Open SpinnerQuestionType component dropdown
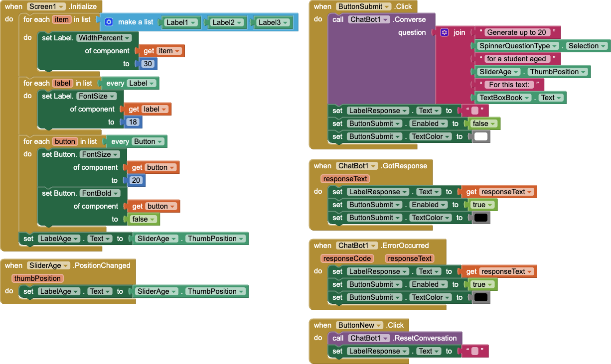 tap(519, 46)
